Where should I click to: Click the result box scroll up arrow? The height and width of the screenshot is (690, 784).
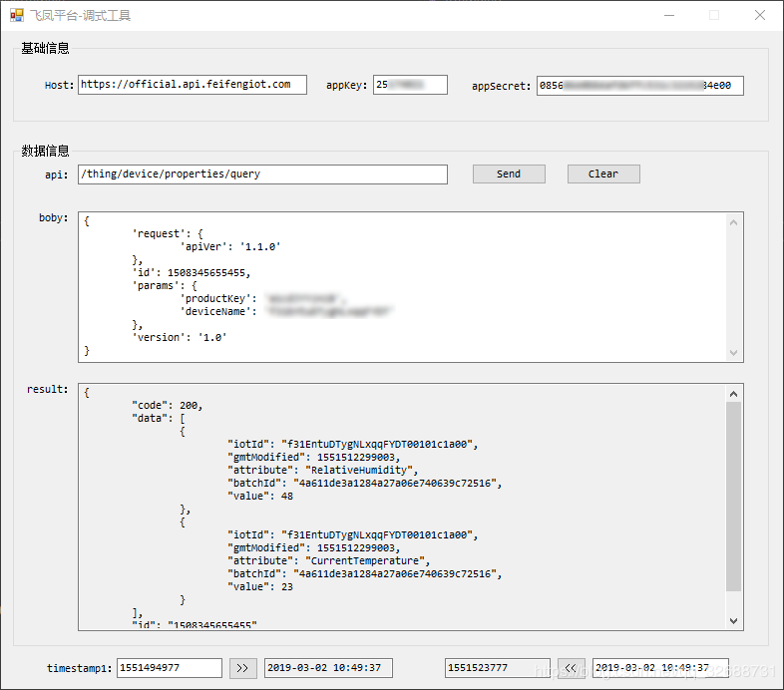point(733,394)
